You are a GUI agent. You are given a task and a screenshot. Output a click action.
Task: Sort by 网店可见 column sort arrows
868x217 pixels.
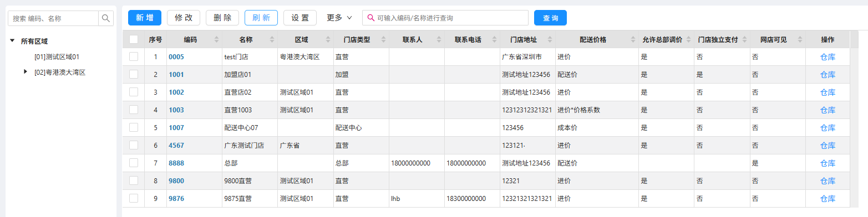pyautogui.click(x=799, y=39)
